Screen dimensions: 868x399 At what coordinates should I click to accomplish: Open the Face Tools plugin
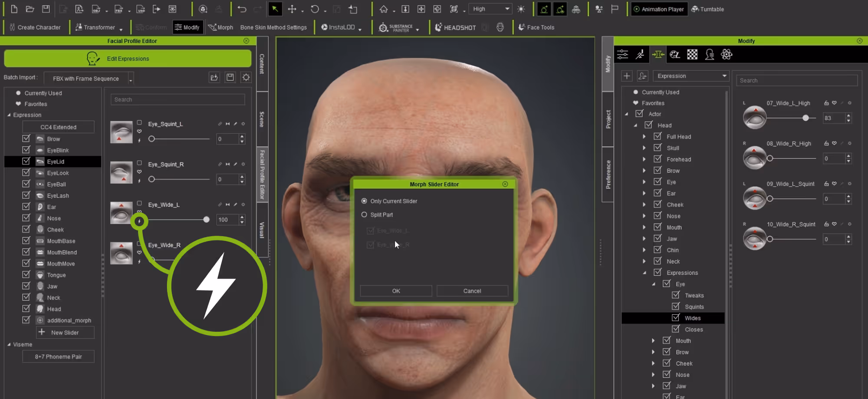[536, 27]
